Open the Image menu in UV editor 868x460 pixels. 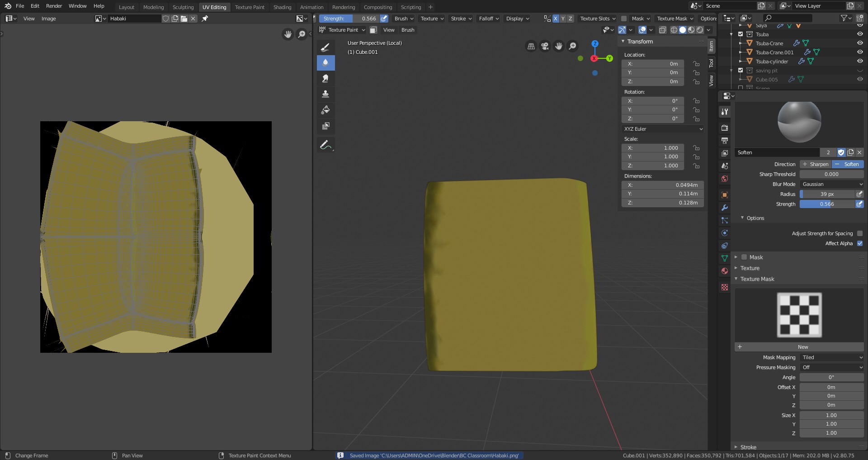point(49,19)
